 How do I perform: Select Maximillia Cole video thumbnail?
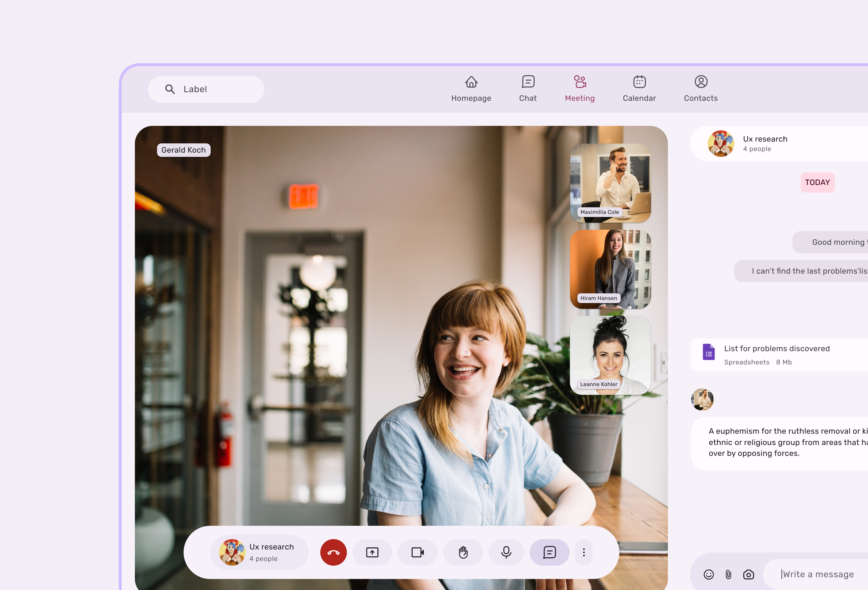[x=610, y=183]
